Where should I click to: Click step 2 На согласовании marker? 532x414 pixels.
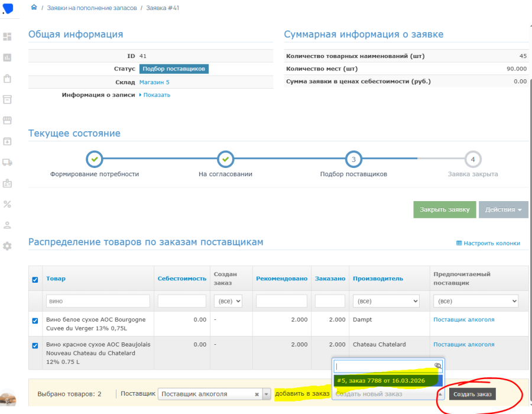226,159
